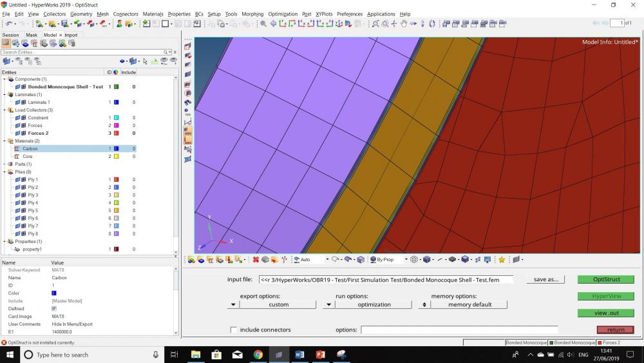Click the HyperView button
Image resolution: width=644 pixels, height=363 pixels.
(x=606, y=297)
